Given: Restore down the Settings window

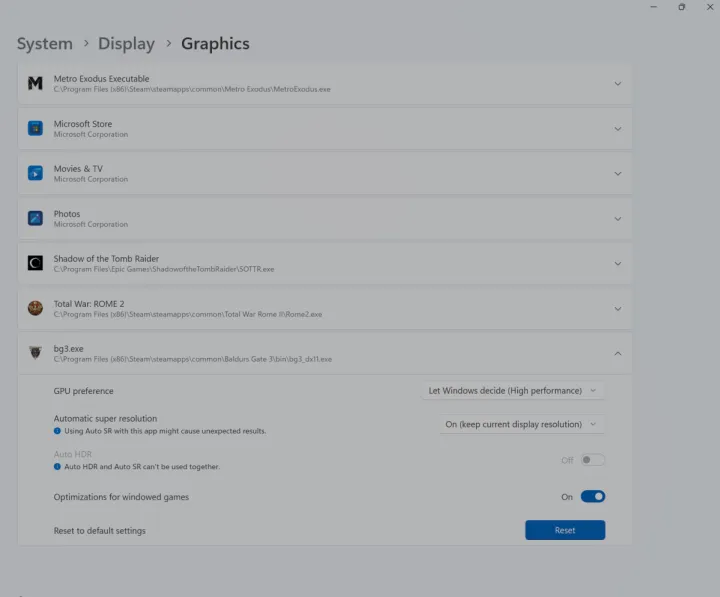Looking at the screenshot, I should pyautogui.click(x=681, y=7).
